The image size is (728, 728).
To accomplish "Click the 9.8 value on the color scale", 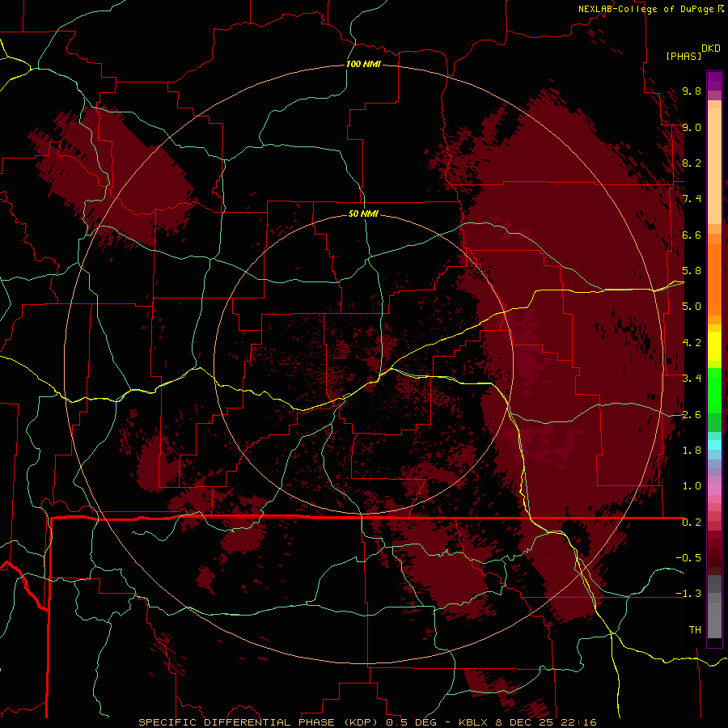I will (692, 91).
